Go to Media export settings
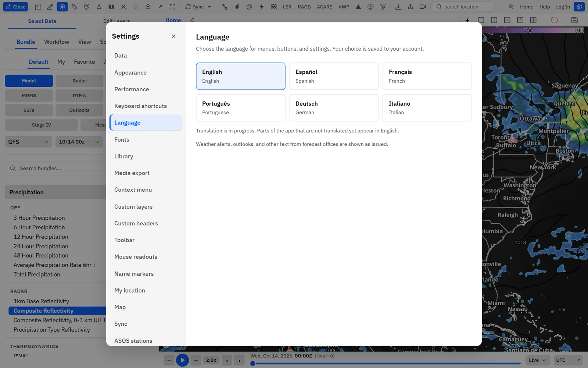This screenshot has height=368, width=588. [x=146, y=173]
